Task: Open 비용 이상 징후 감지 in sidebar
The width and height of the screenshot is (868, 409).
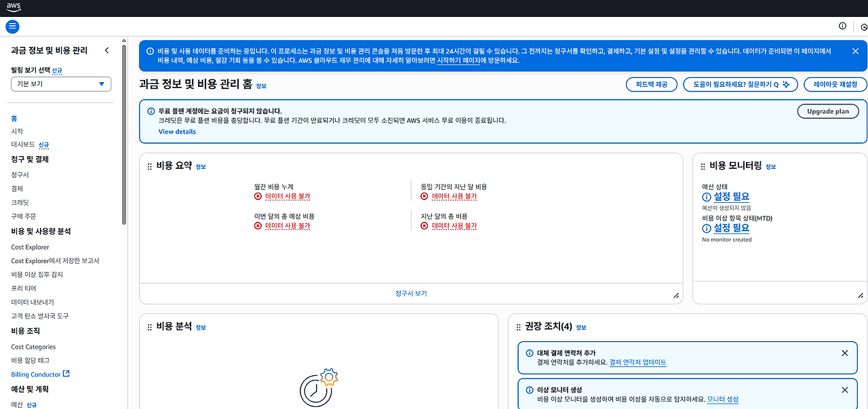Action: pos(37,275)
